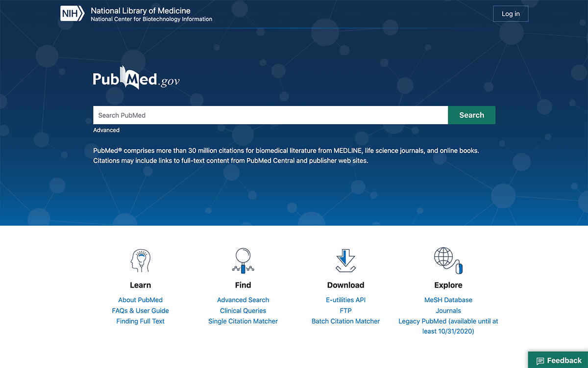588x368 pixels.
Task: Open the Journals link
Action: [x=448, y=311]
